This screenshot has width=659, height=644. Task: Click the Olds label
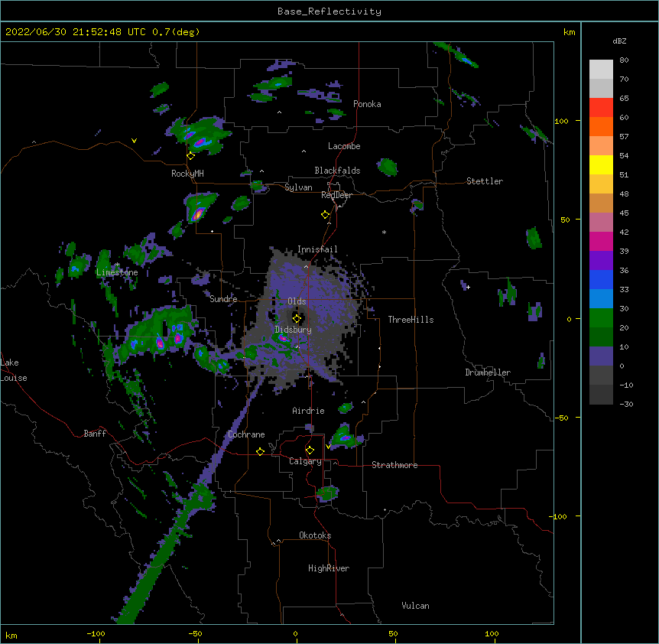[x=297, y=301]
